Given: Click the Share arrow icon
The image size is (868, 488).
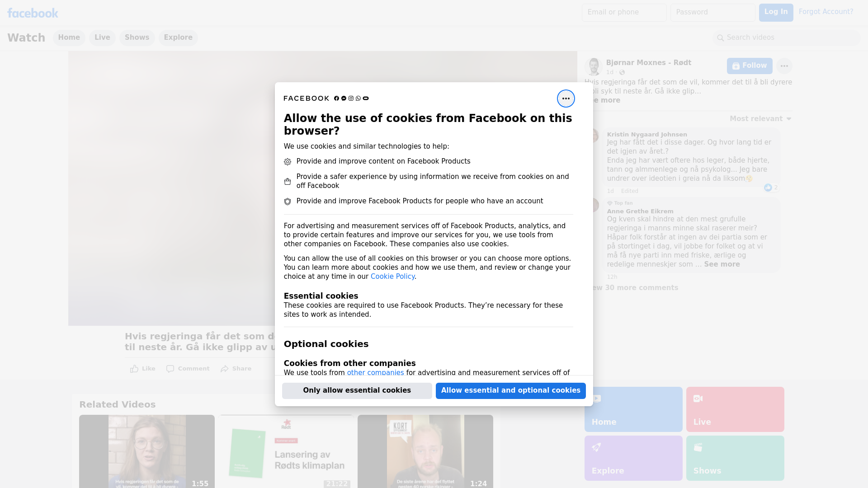Looking at the screenshot, I should [225, 369].
